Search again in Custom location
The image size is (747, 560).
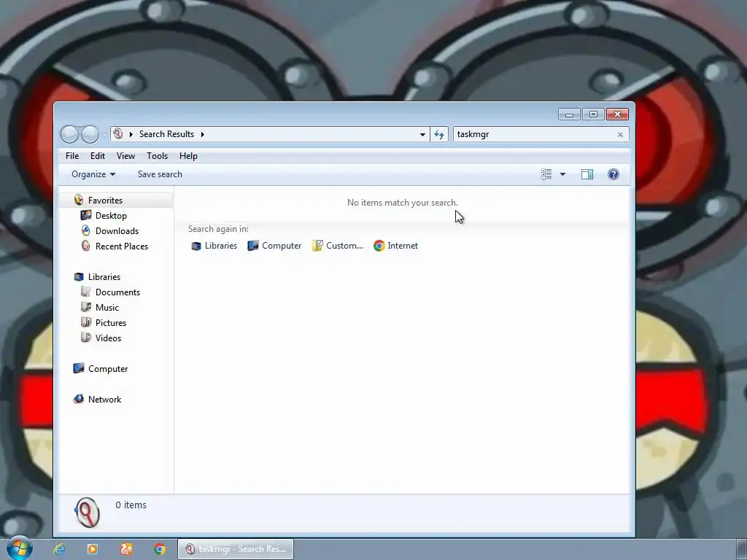pos(337,246)
